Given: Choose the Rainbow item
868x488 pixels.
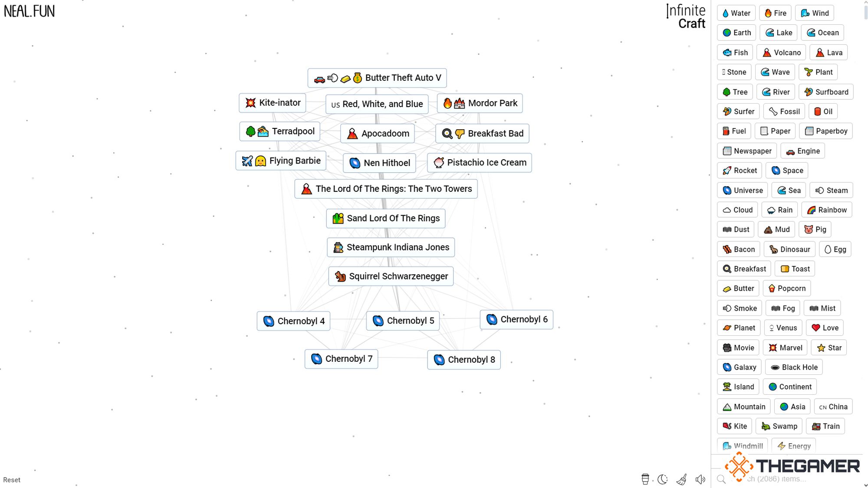Looking at the screenshot, I should [827, 210].
